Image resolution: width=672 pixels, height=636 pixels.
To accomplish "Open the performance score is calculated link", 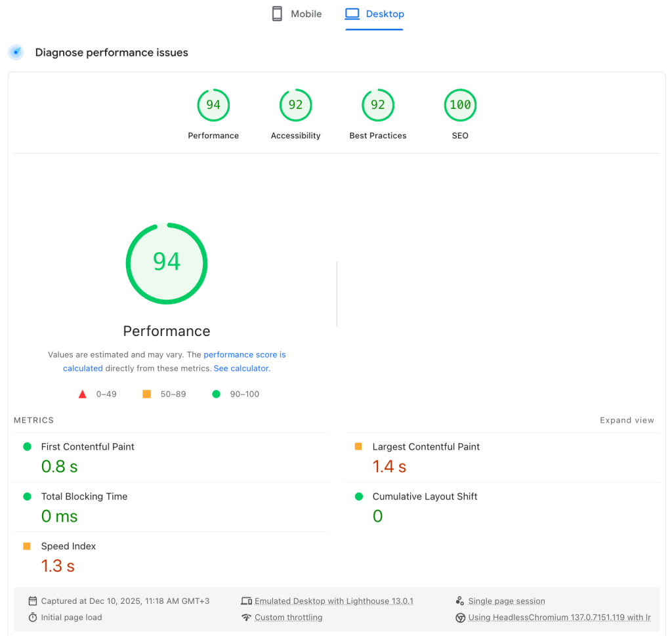I will pyautogui.click(x=244, y=354).
